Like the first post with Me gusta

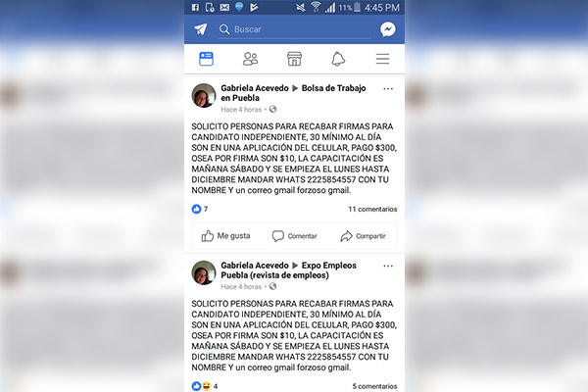pyautogui.click(x=225, y=236)
